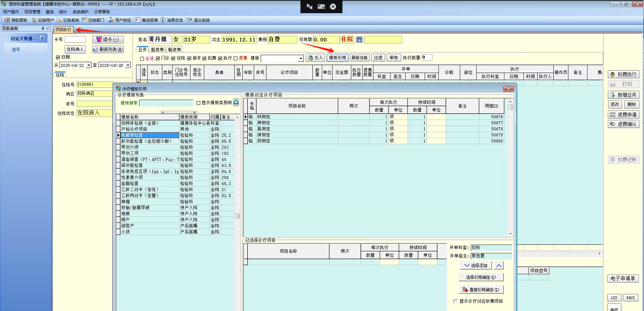
Task: Click 切换系统 toolbar item
Action: (x=68, y=20)
